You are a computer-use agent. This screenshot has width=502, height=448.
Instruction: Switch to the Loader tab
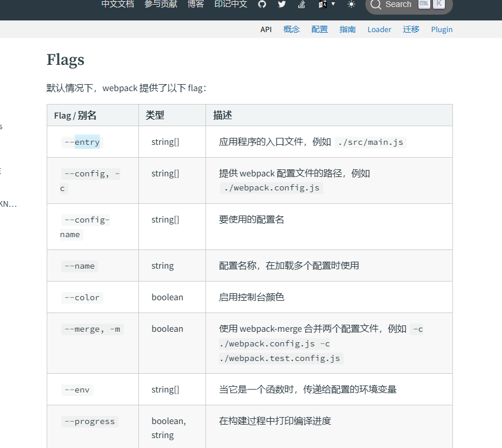pos(379,29)
